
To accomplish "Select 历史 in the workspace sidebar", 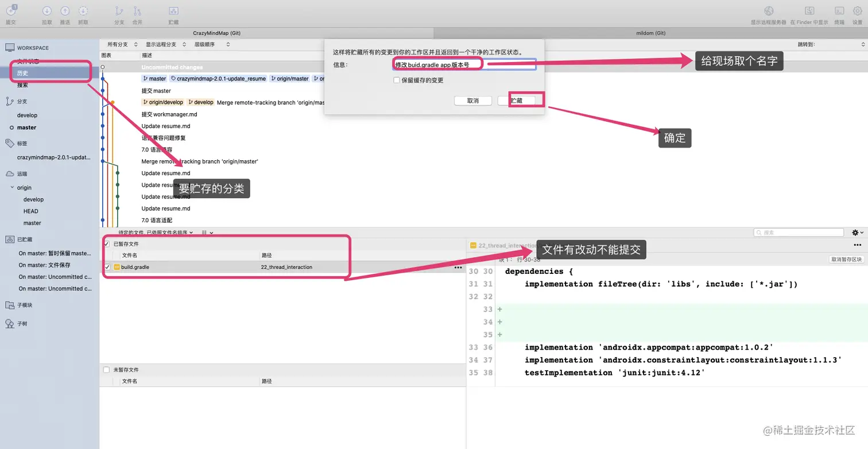I will (49, 73).
